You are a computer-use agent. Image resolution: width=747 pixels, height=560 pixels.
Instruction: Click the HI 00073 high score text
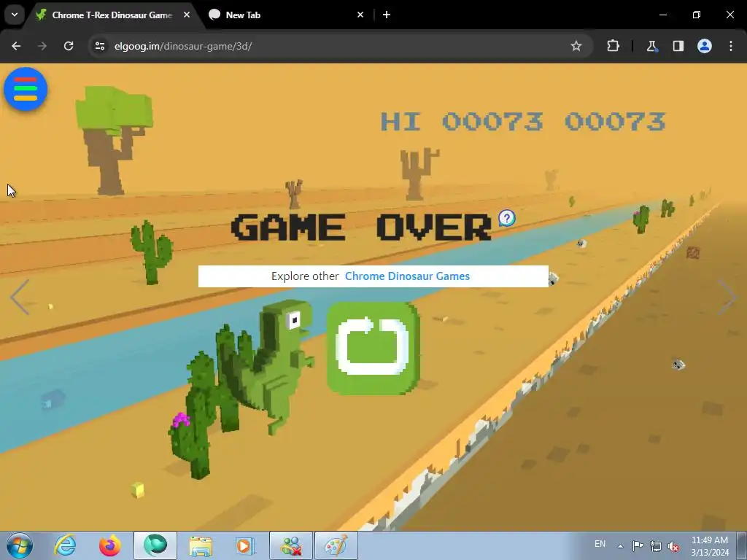point(461,122)
